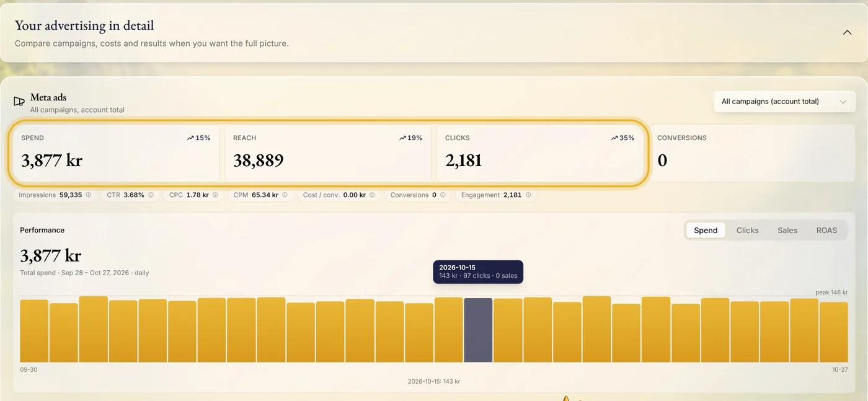Open the info icon beside CPC 1.78 kr
This screenshot has width=868, height=401.
click(x=215, y=195)
